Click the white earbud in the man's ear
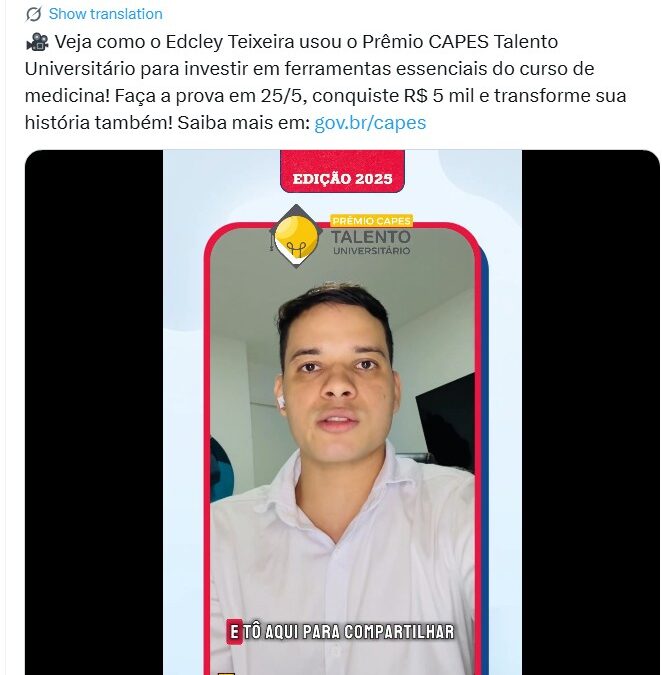The image size is (662, 675). coord(281,403)
